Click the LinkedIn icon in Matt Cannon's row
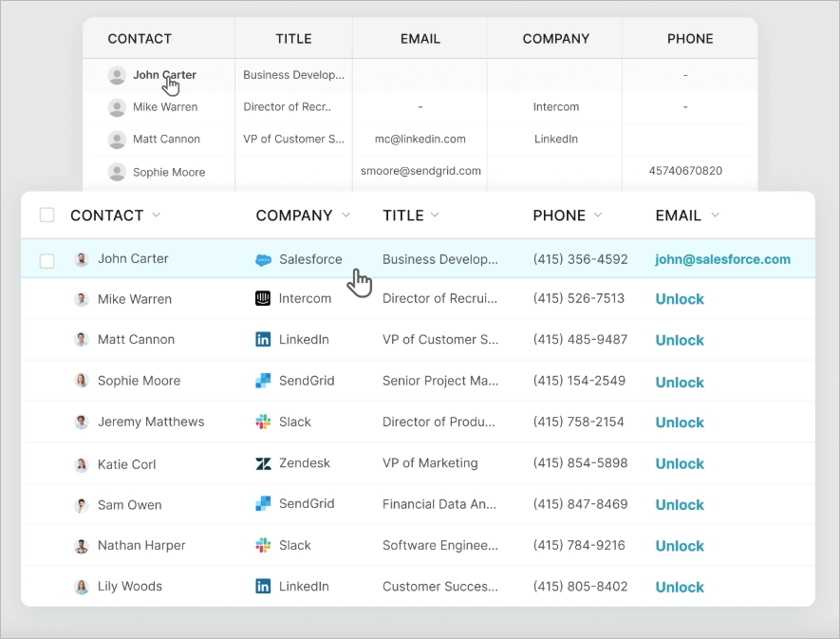 click(x=262, y=339)
